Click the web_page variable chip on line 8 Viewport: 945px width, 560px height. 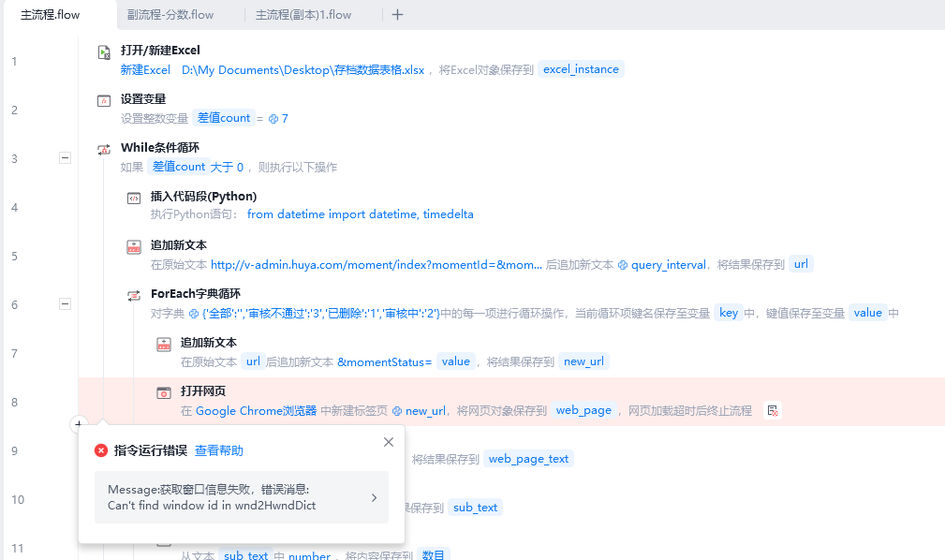(583, 410)
